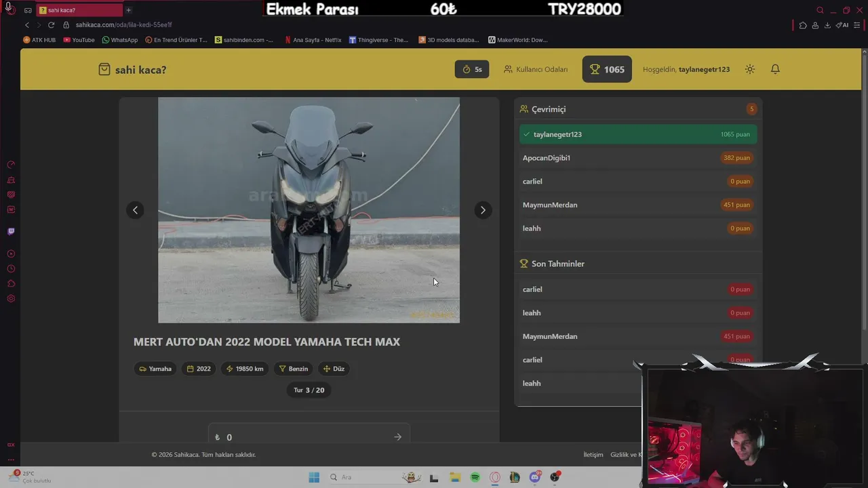Click the Benzin fuel tag

pyautogui.click(x=294, y=369)
